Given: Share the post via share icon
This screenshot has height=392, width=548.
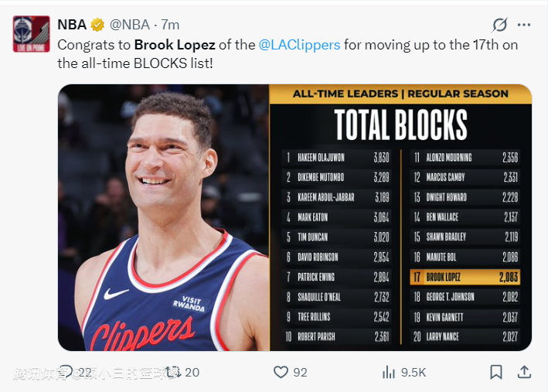Looking at the screenshot, I should 524,372.
